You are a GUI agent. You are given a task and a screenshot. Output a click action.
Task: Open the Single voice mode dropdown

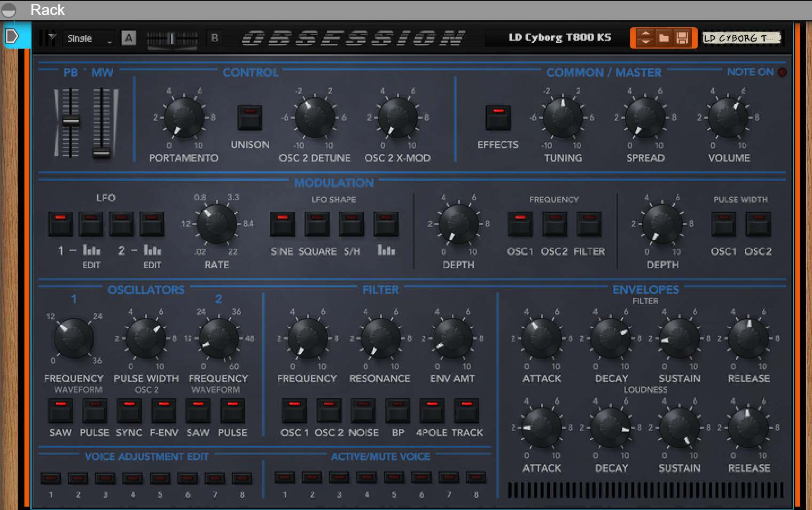(89, 38)
